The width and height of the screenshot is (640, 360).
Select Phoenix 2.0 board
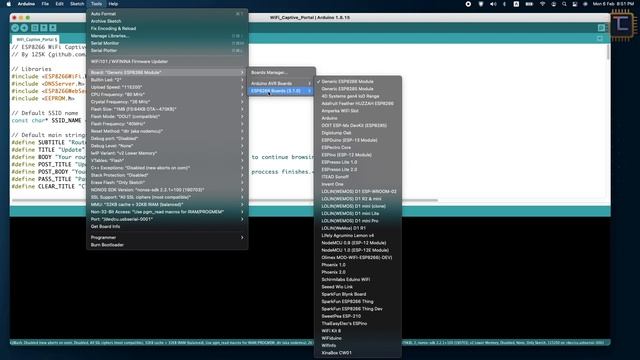pos(358,272)
